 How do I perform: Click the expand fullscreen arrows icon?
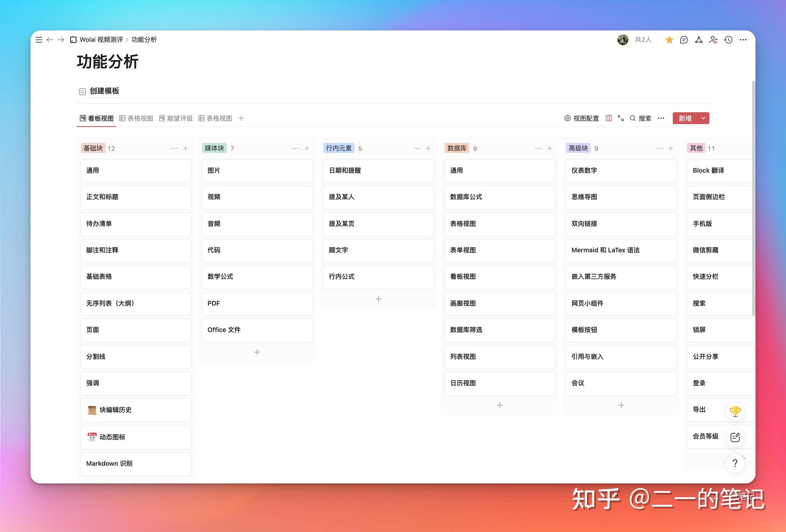[621, 118]
